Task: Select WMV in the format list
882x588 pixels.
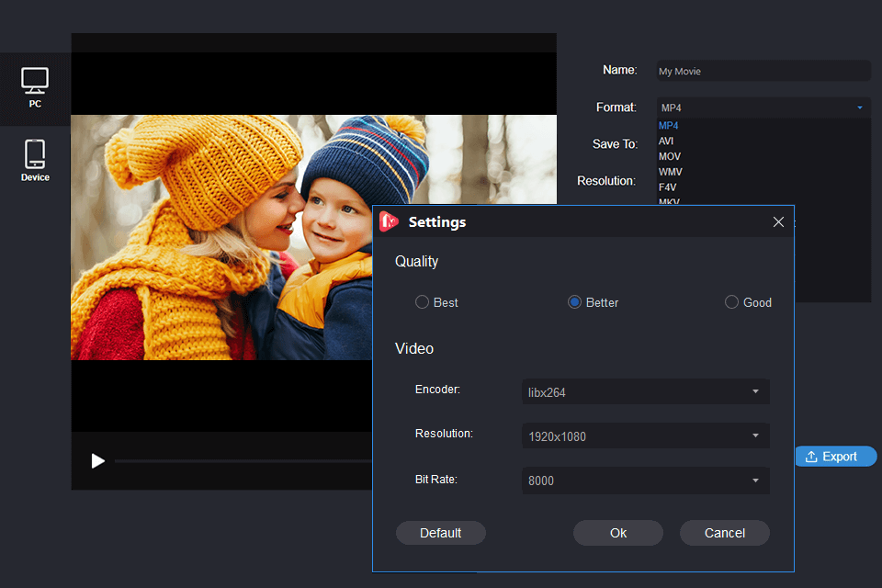Action: pos(671,172)
